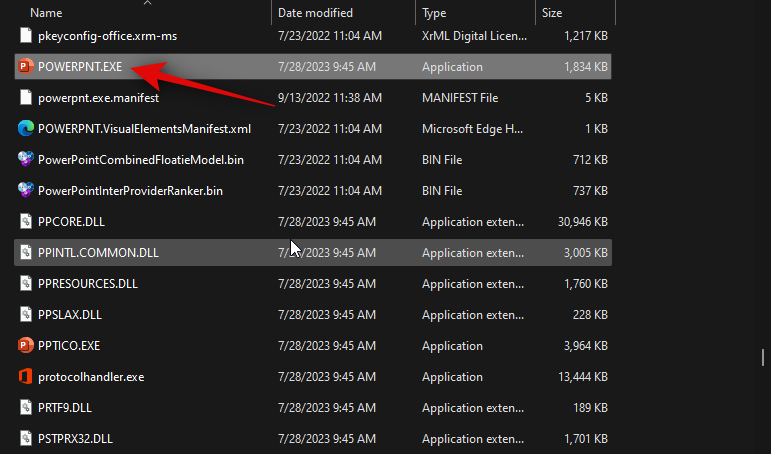The image size is (771, 454).
Task: Click the 1,760 KB size of PPRESOURCES.DLL
Action: (586, 284)
